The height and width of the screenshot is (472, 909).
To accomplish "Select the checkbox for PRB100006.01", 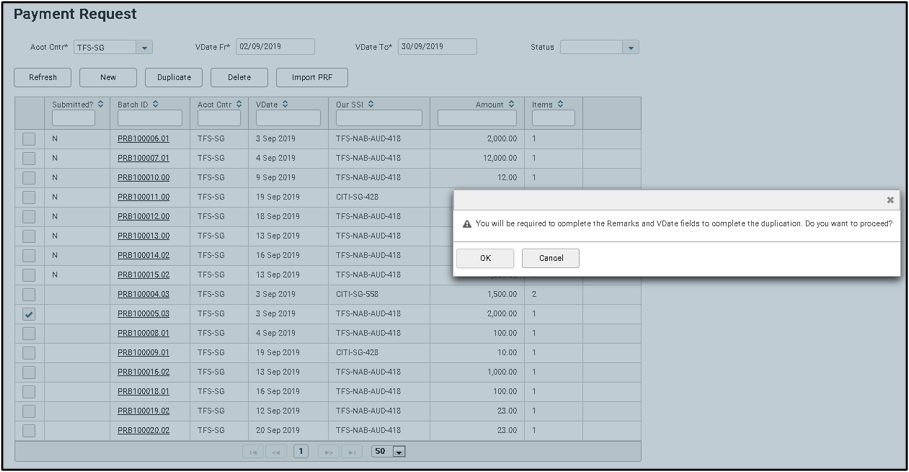I will coord(29,139).
